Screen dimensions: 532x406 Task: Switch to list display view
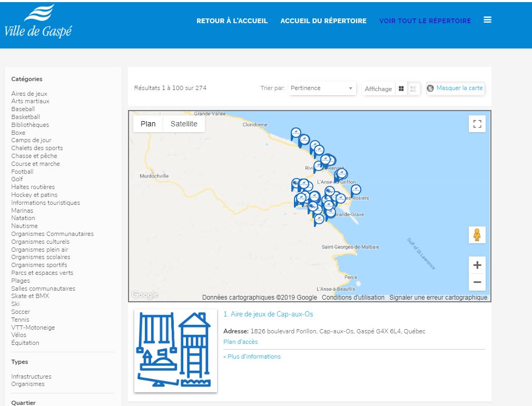(x=413, y=88)
